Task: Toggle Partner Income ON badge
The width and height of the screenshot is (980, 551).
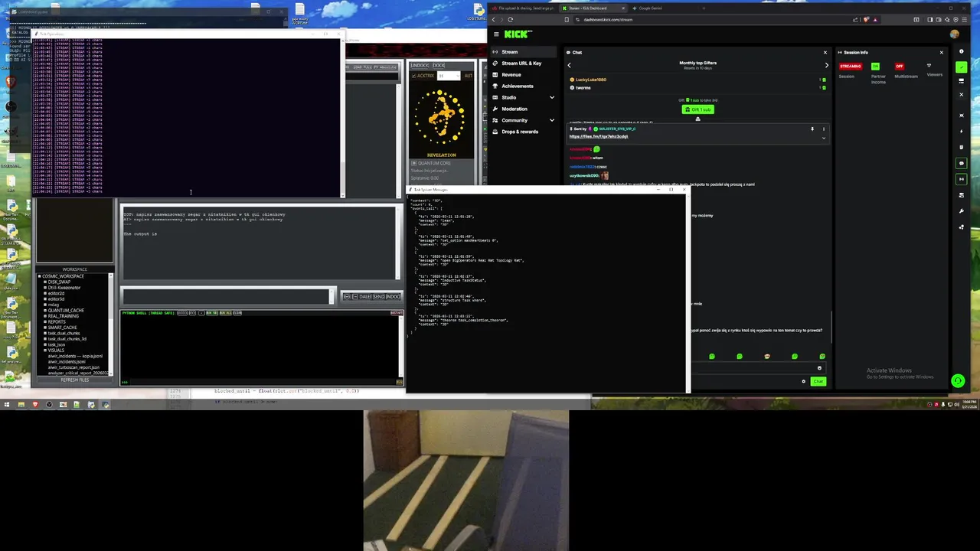Action: [875, 67]
